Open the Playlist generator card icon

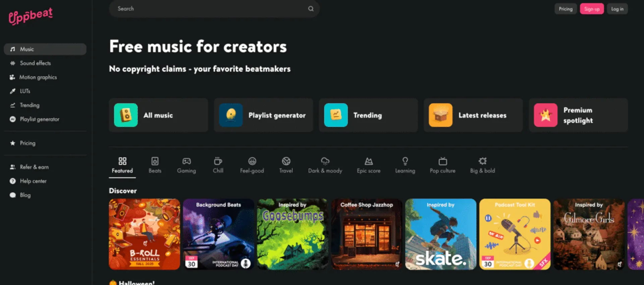[x=231, y=115]
